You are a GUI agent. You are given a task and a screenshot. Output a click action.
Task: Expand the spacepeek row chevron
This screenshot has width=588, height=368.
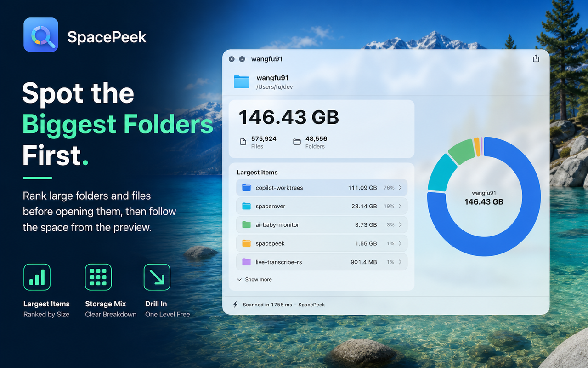(x=400, y=243)
